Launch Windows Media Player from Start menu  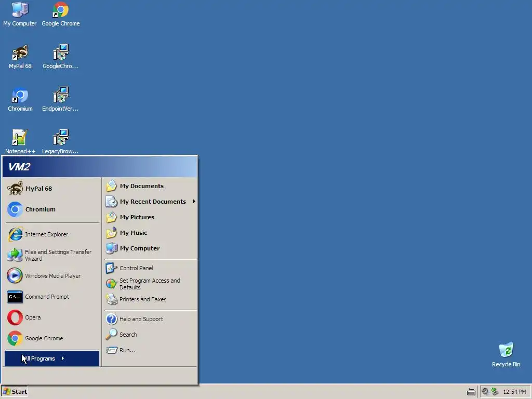coord(52,276)
